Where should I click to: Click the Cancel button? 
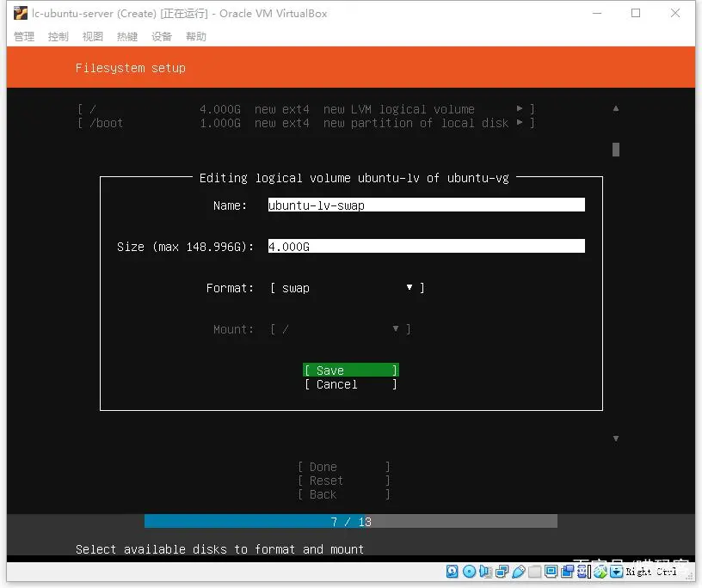(x=350, y=384)
